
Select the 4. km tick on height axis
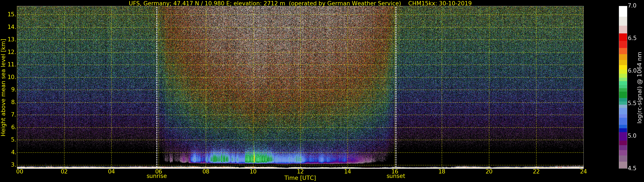coord(13,152)
